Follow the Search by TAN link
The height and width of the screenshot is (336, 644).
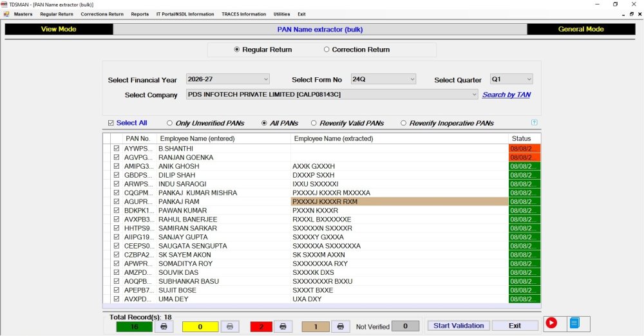point(506,95)
